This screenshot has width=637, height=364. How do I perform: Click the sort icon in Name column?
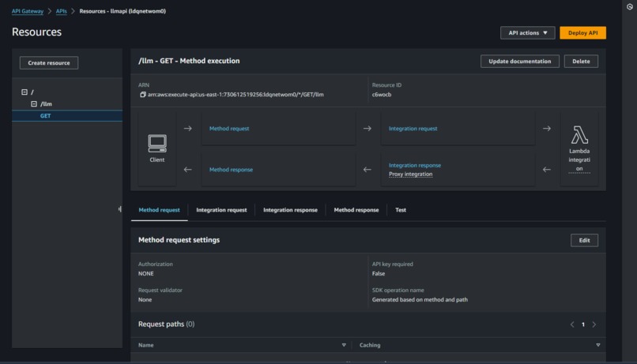coord(344,345)
